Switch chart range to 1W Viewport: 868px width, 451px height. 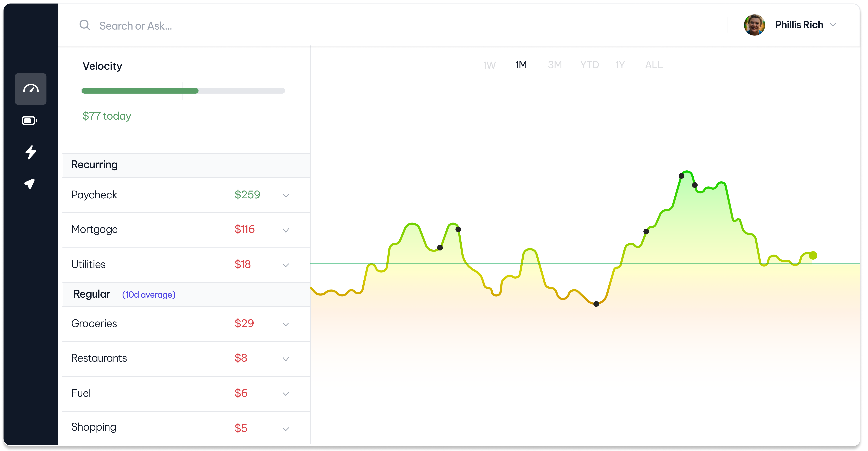[489, 65]
